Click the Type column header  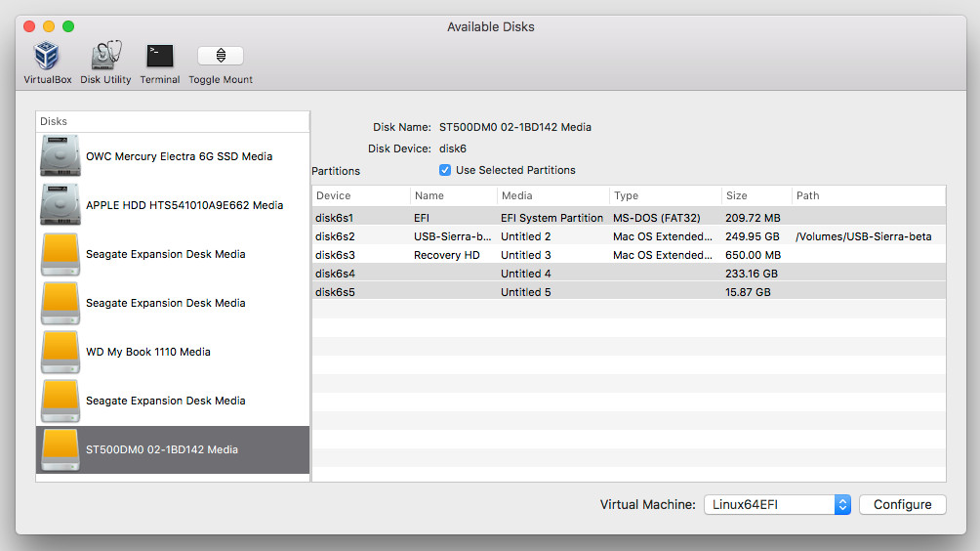point(665,195)
